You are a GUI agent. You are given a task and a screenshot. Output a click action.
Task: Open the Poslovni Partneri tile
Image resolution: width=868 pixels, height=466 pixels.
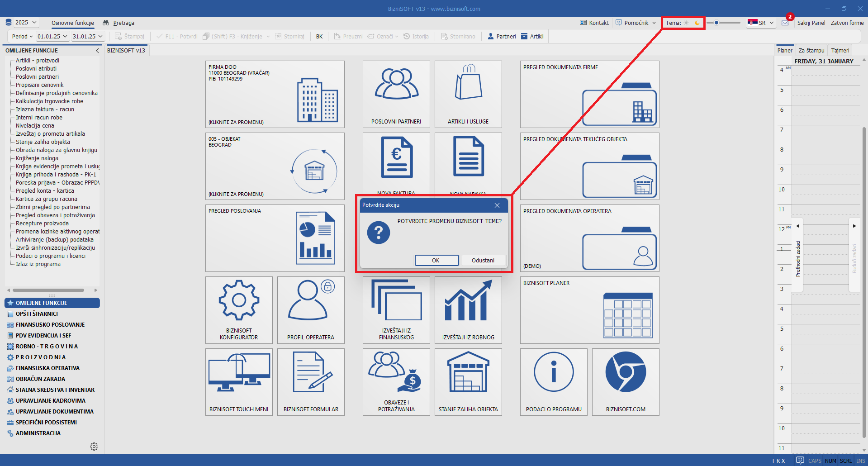[x=396, y=94]
